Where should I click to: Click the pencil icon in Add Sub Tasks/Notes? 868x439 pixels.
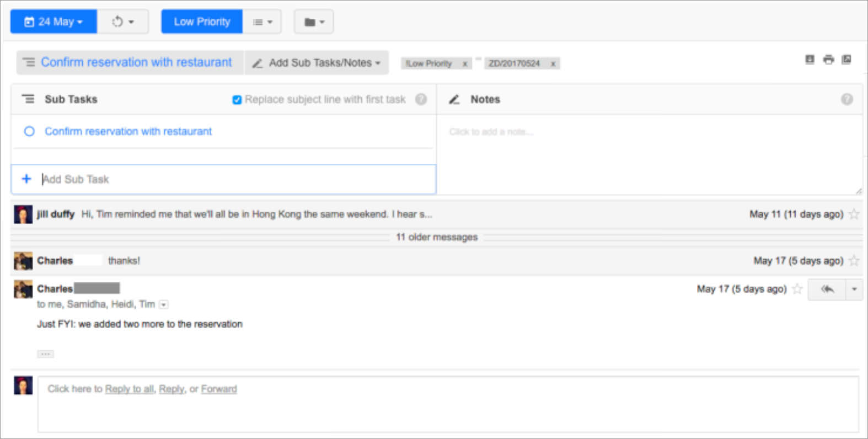pos(257,63)
